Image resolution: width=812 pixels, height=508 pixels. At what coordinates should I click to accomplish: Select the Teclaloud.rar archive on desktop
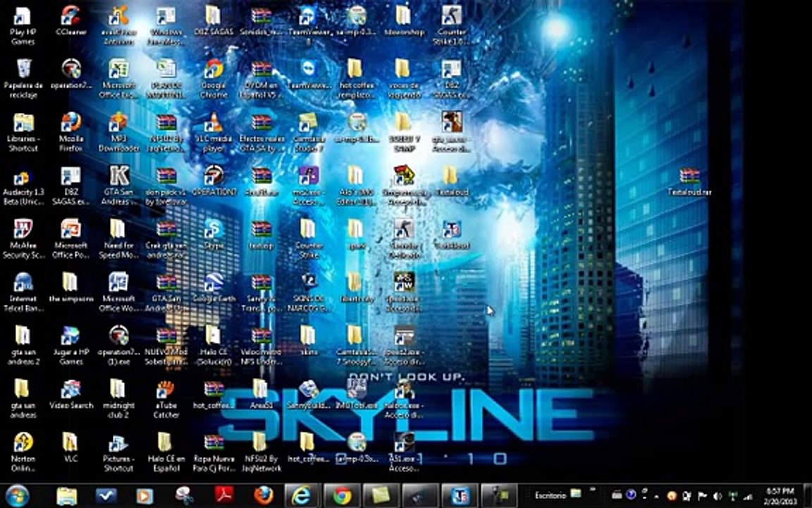689,181
